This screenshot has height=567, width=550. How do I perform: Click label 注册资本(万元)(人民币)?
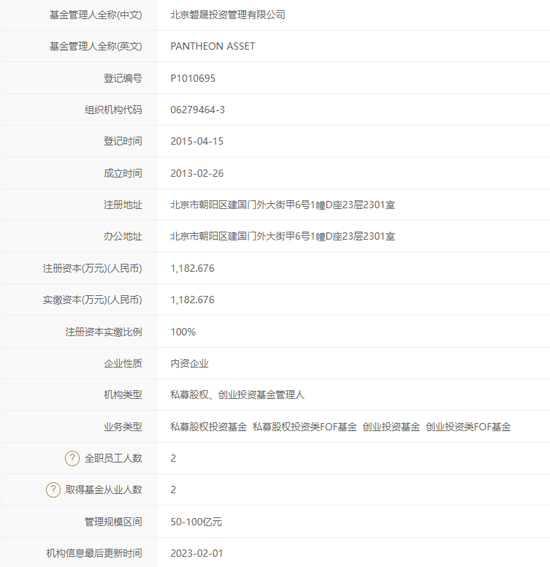[93, 268]
